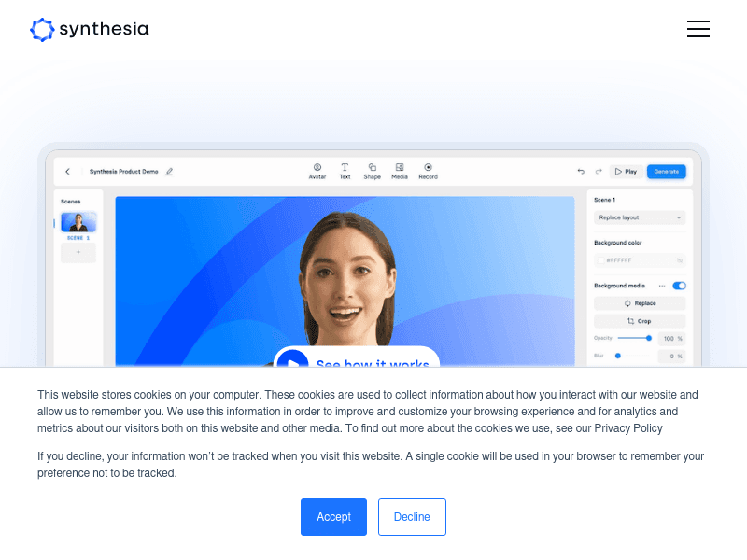This screenshot has width=747, height=560.
Task: Toggle the Background media switch
Action: (x=679, y=286)
